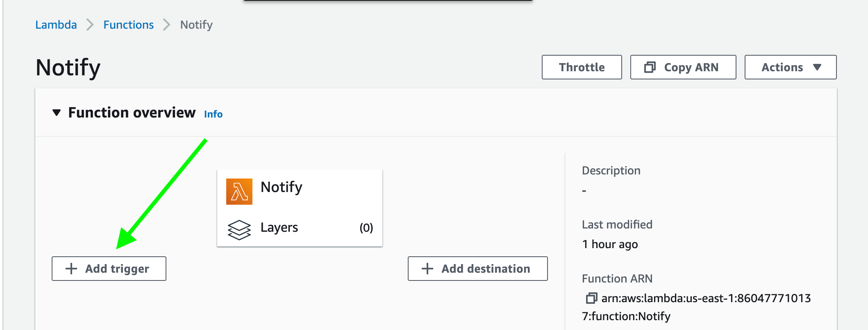Click the orange Lambda function icon
This screenshot has width=868, height=330.
coord(239,191)
